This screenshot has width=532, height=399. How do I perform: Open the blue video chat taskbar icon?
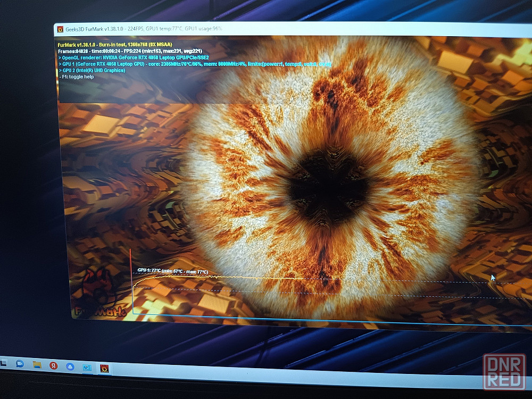(x=20, y=364)
